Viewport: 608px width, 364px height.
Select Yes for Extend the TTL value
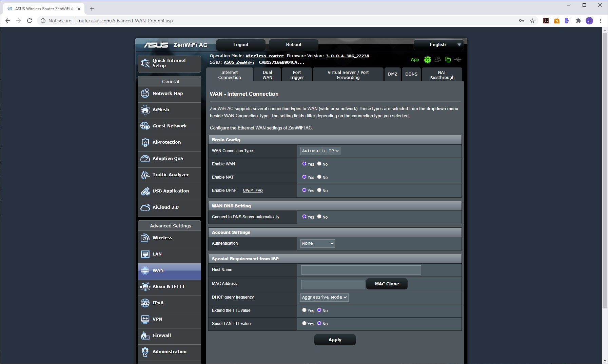coord(304,310)
